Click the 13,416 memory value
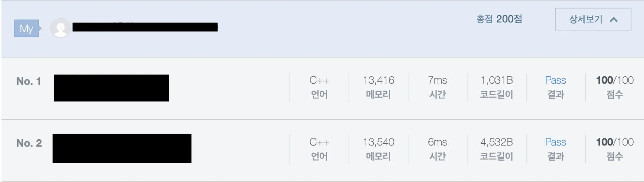 pyautogui.click(x=378, y=80)
